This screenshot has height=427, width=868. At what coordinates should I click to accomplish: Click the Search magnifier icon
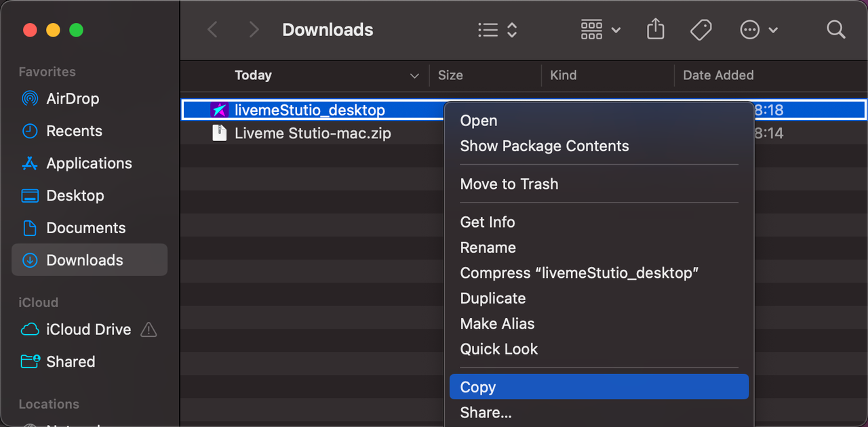(x=835, y=30)
